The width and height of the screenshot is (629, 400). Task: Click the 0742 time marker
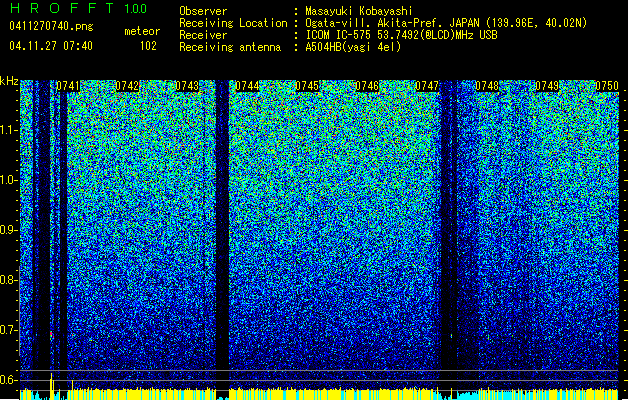[x=127, y=86]
